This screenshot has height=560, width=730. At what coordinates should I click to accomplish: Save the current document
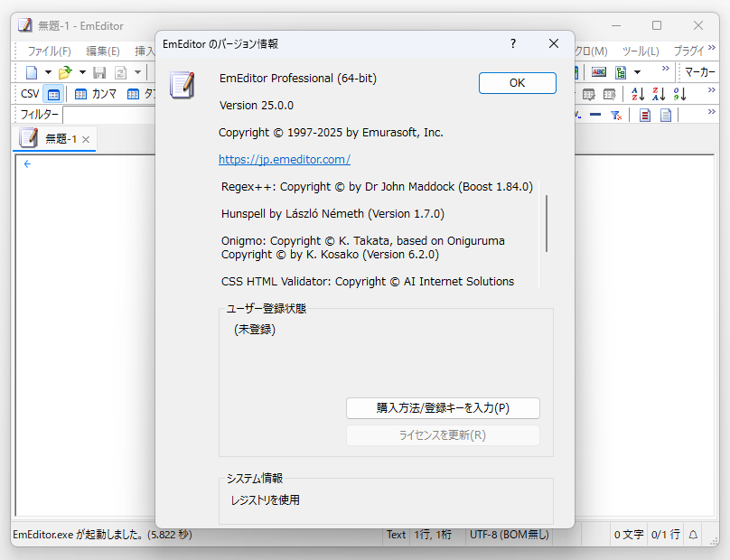[98, 71]
